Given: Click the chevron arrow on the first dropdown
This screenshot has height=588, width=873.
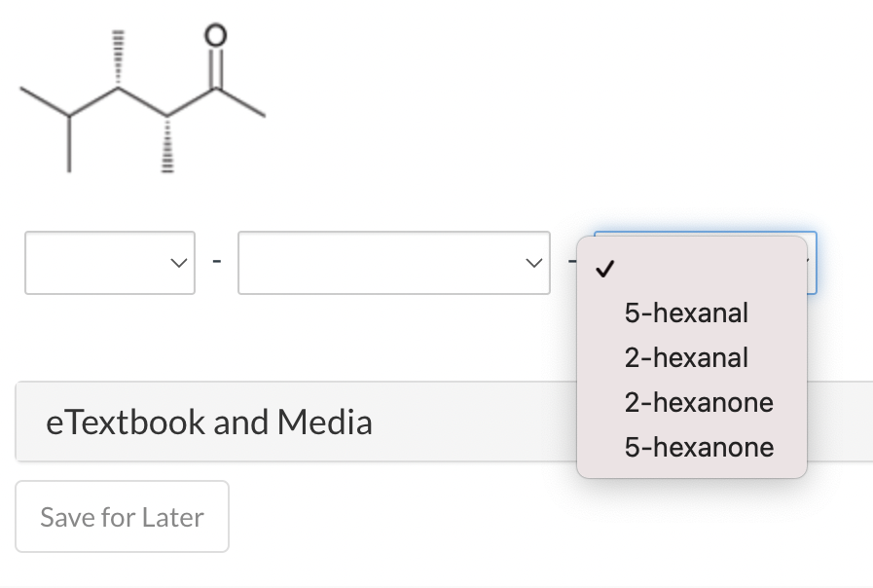Looking at the screenshot, I should coord(177,261).
